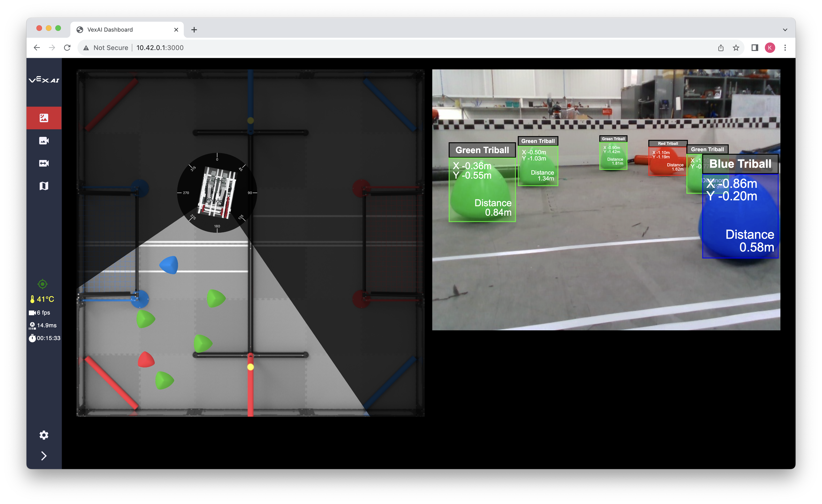Open the VexAI settings gear
Viewport: 822px width, 504px height.
[44, 435]
